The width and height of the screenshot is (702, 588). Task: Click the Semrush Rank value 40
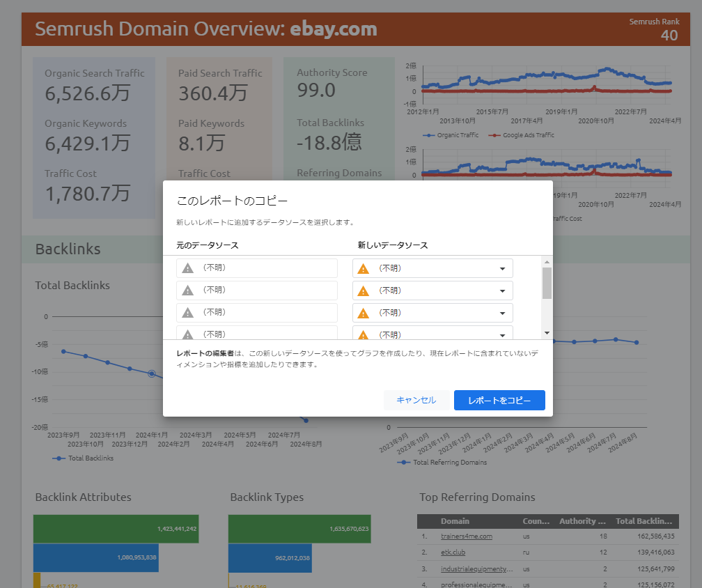(x=669, y=36)
